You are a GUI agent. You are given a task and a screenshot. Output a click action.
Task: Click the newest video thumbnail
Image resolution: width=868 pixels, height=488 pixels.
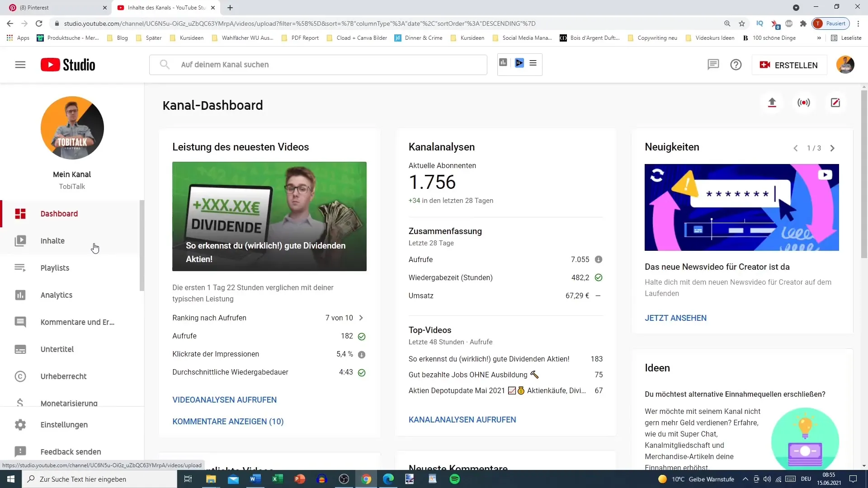click(x=269, y=216)
